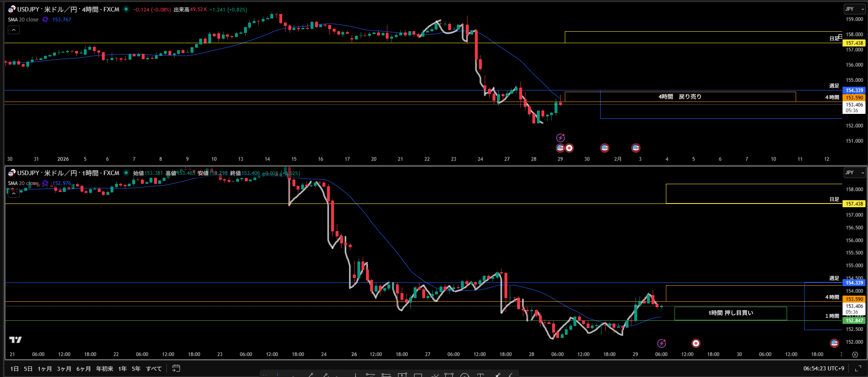Select the 3ヶ月 date range
This screenshot has width=868, height=377.
(64, 369)
